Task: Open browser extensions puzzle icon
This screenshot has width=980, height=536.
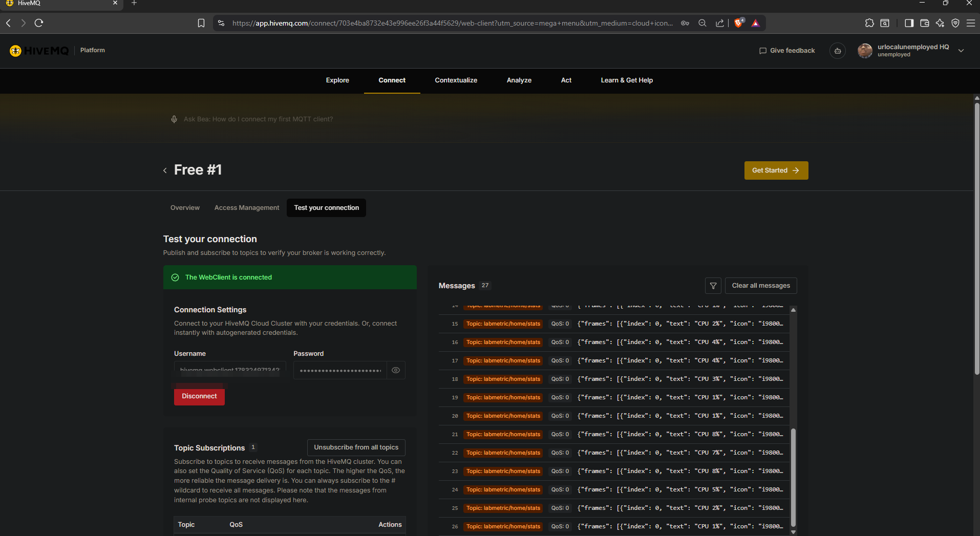Action: (869, 23)
